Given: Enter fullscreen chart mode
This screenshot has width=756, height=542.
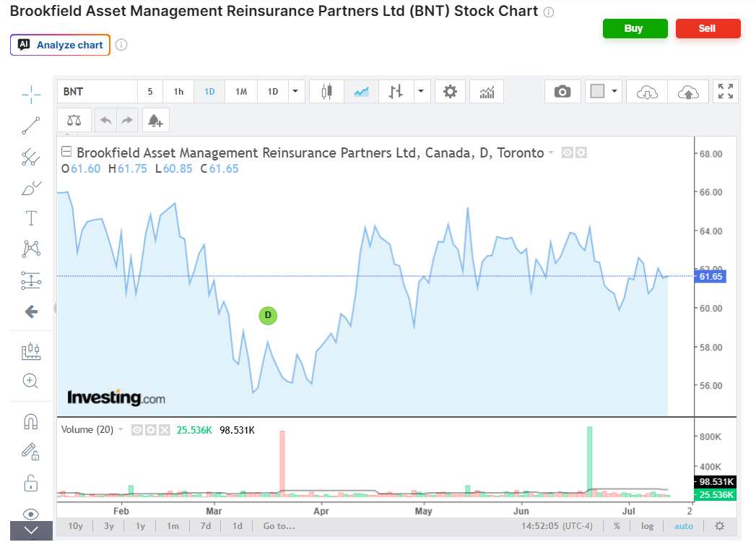Looking at the screenshot, I should pos(726,91).
